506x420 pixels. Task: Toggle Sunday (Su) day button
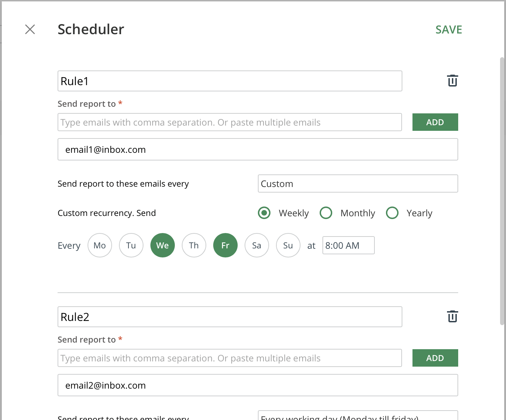[288, 245]
